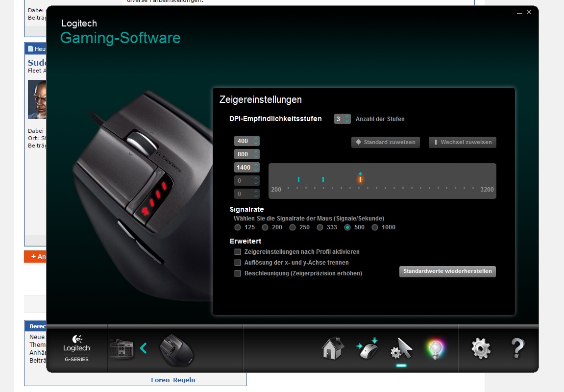Enable Auflösung der x- und y-Achse trennen

237,263
